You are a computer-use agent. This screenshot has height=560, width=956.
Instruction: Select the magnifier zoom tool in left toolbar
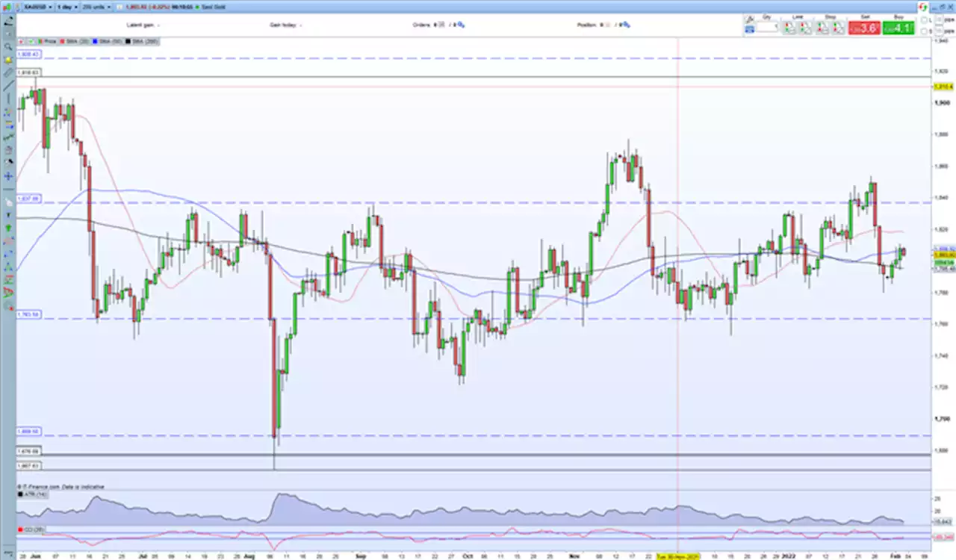[7, 47]
